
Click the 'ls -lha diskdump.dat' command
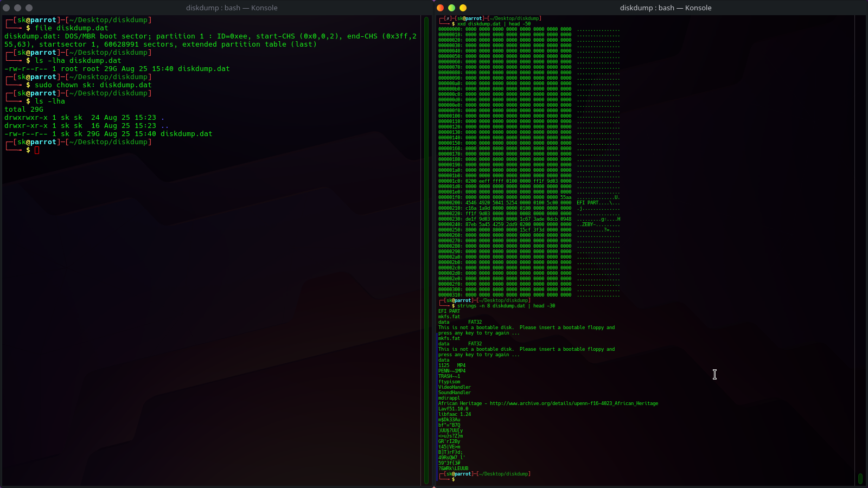(x=78, y=61)
